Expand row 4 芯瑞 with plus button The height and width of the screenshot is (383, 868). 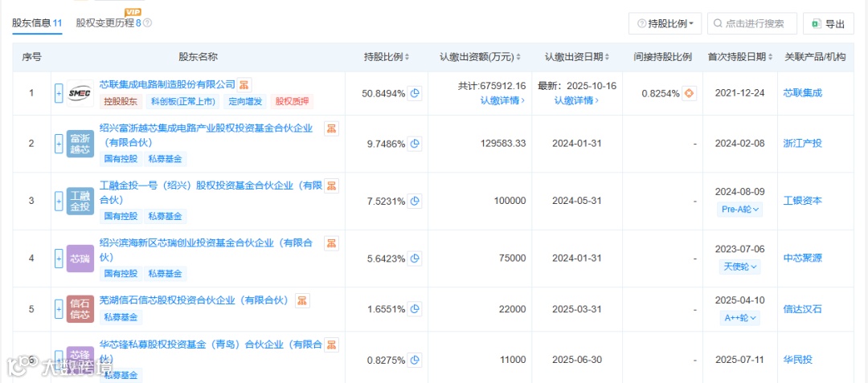point(59,258)
